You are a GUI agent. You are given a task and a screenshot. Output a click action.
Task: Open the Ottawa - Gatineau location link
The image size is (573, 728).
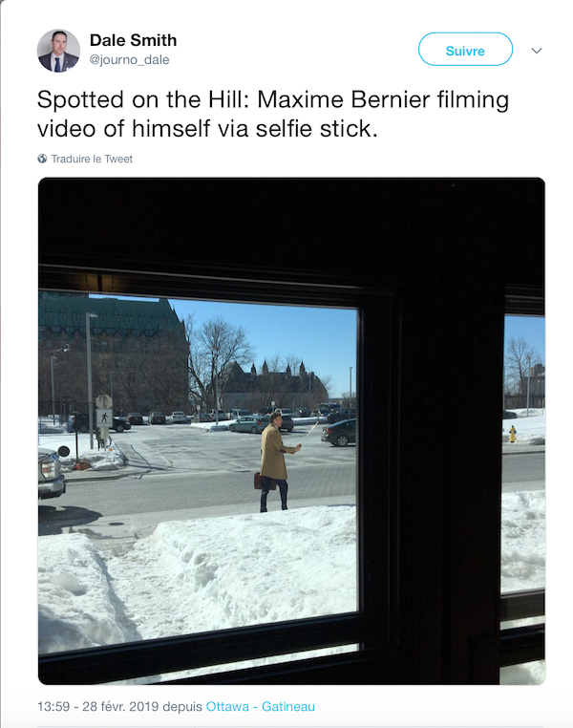click(261, 707)
